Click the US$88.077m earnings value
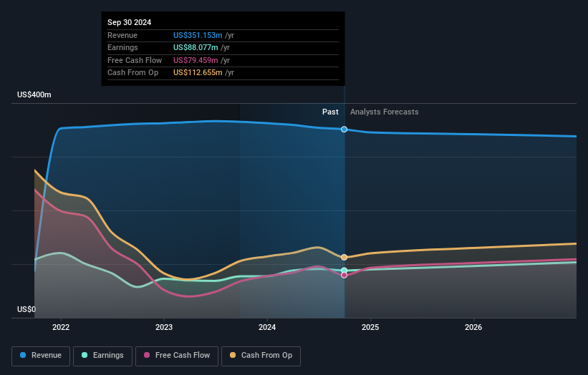This screenshot has height=375, width=588. 196,47
